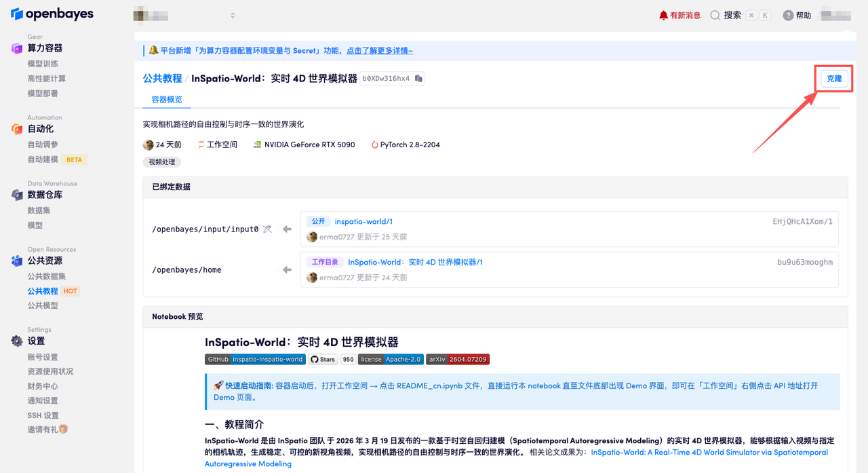Click the PyTorch icon

point(374,145)
